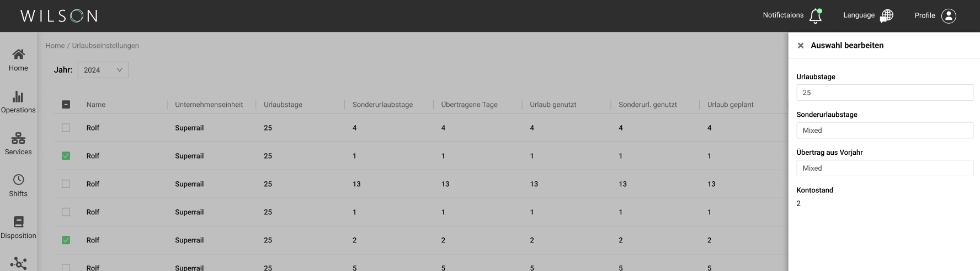Uncheck the checked Rolf row with value 1
The image size is (980, 271).
click(66, 156)
